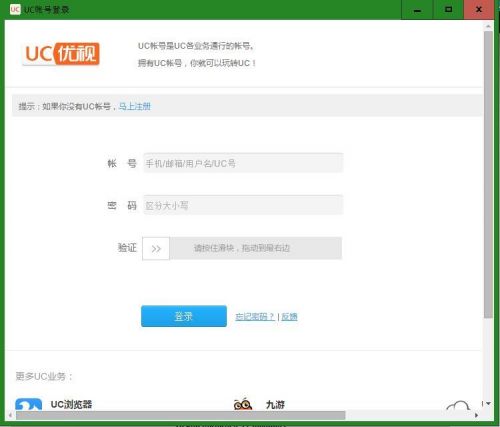Click the UC浏览器 text label
The image size is (500, 427).
tap(71, 404)
